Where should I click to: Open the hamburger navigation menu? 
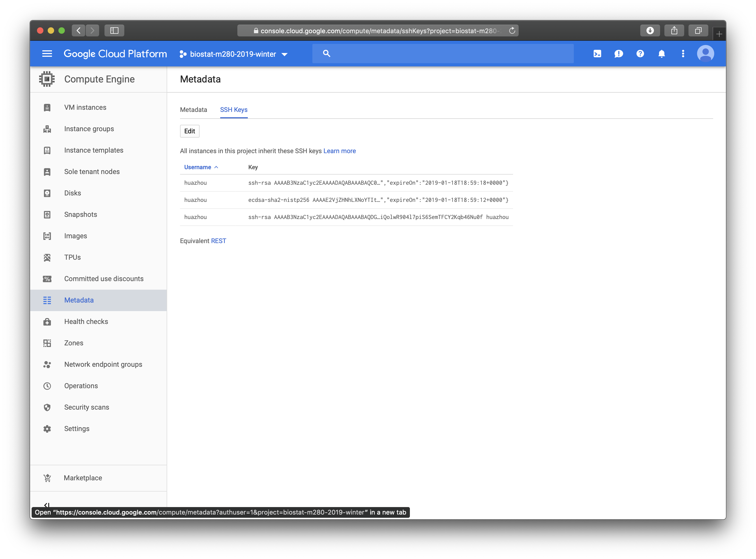point(47,54)
